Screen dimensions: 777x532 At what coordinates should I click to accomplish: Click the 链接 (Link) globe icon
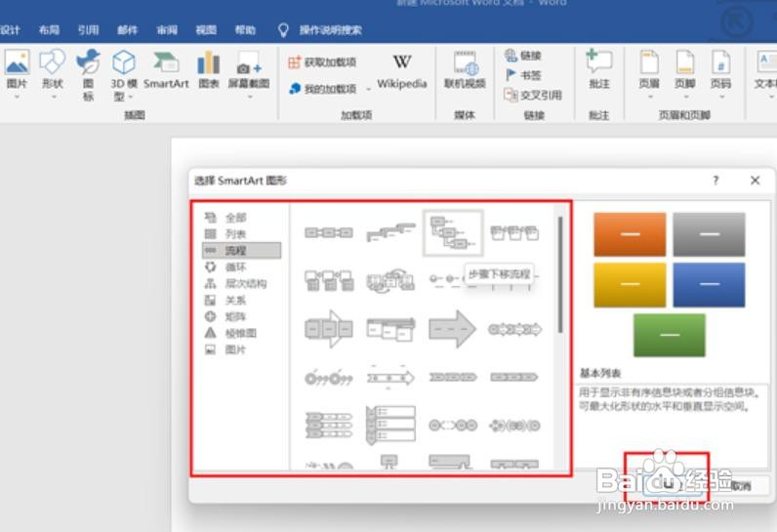click(x=511, y=55)
